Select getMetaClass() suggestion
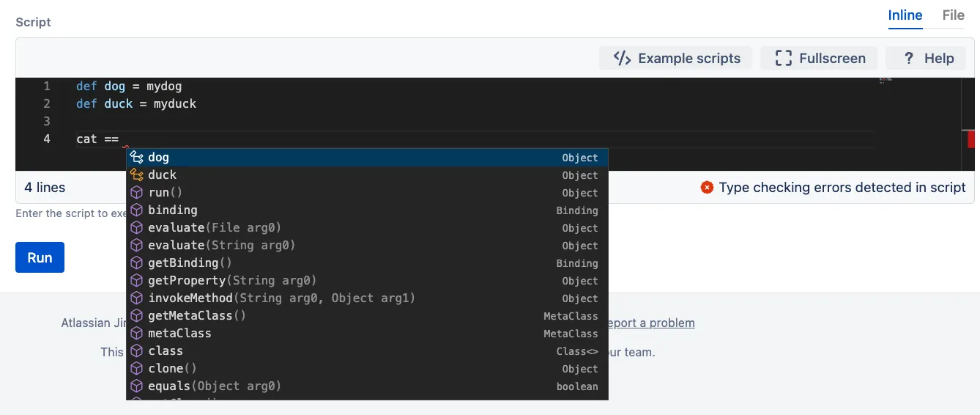This screenshot has height=415, width=980. point(367,316)
